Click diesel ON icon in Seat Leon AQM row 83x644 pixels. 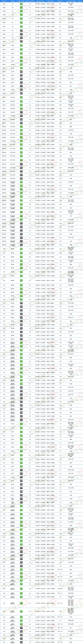21,72
